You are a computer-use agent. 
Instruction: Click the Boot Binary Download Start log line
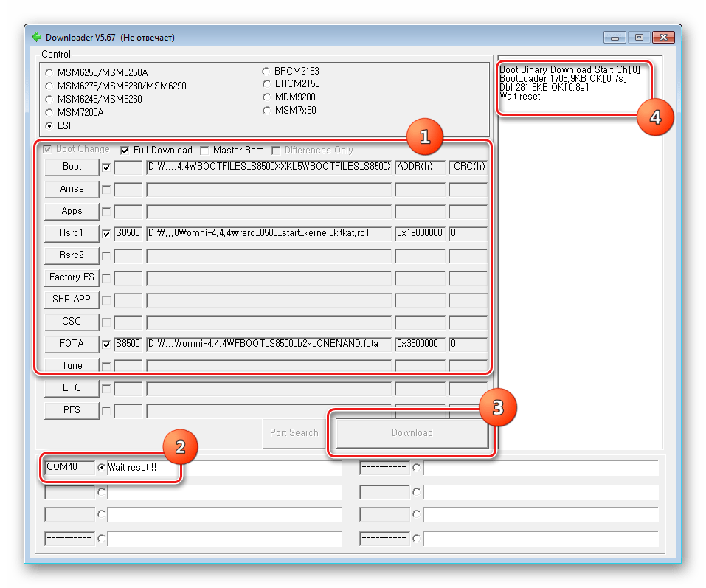click(x=570, y=70)
